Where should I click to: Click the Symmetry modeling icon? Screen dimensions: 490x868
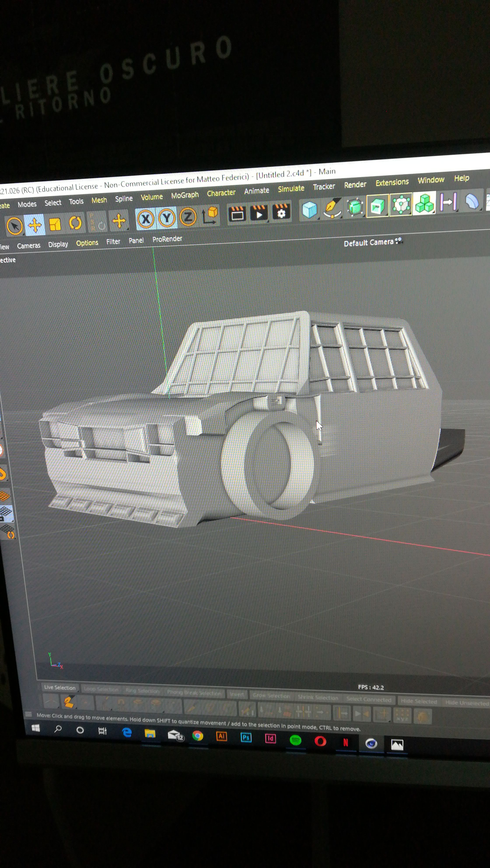click(x=448, y=201)
